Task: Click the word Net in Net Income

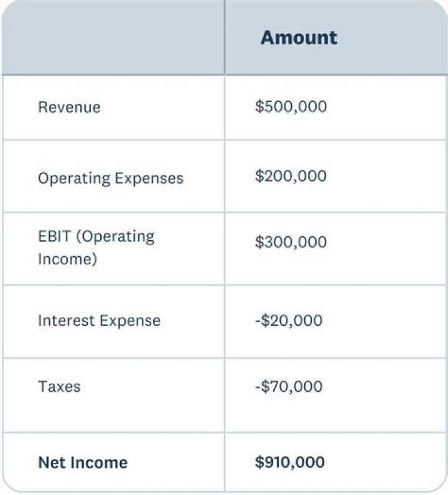Action: coord(50,463)
